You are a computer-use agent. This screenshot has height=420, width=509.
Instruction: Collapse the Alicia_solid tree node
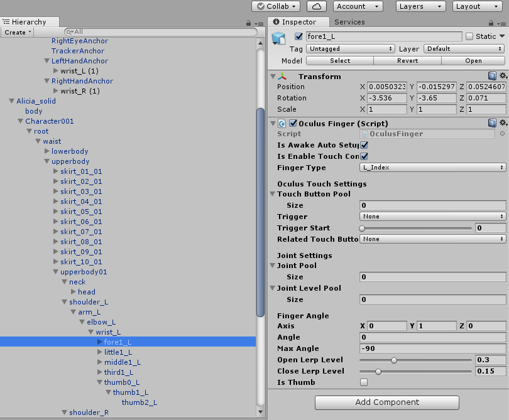click(12, 101)
